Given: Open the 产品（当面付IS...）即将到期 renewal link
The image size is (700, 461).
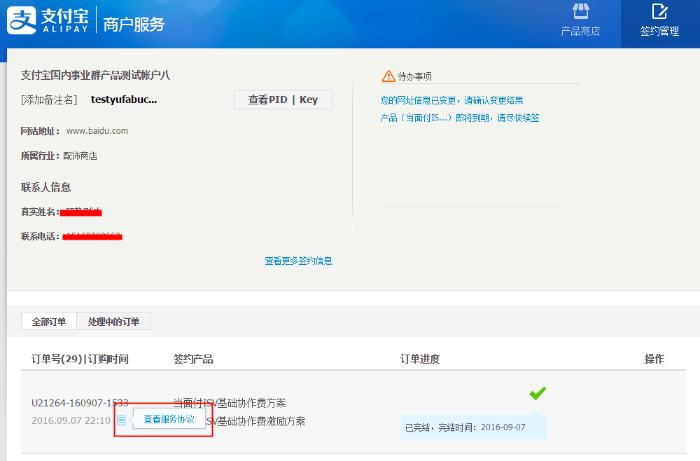Looking at the screenshot, I should pyautogui.click(x=460, y=118).
